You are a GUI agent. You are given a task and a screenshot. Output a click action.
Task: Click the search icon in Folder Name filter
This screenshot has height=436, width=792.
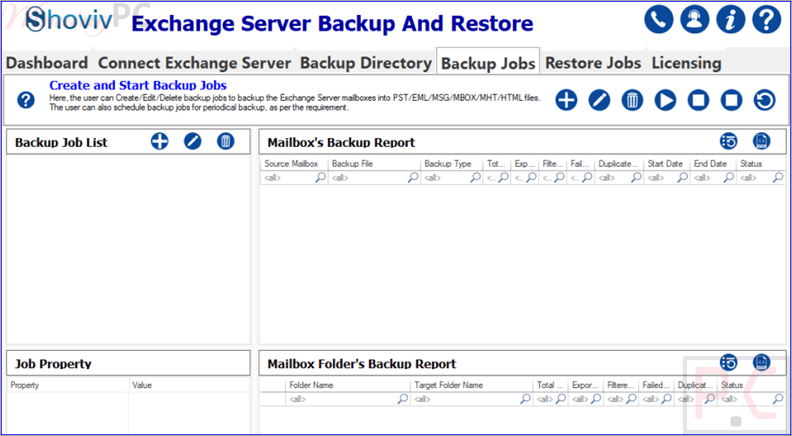tap(403, 399)
